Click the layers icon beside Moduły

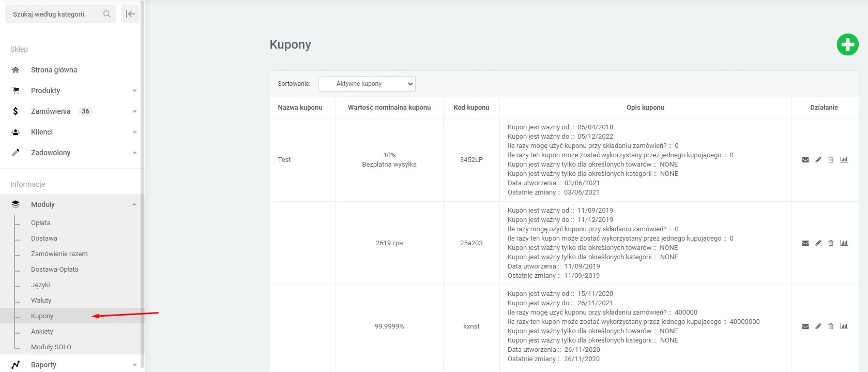(x=16, y=204)
